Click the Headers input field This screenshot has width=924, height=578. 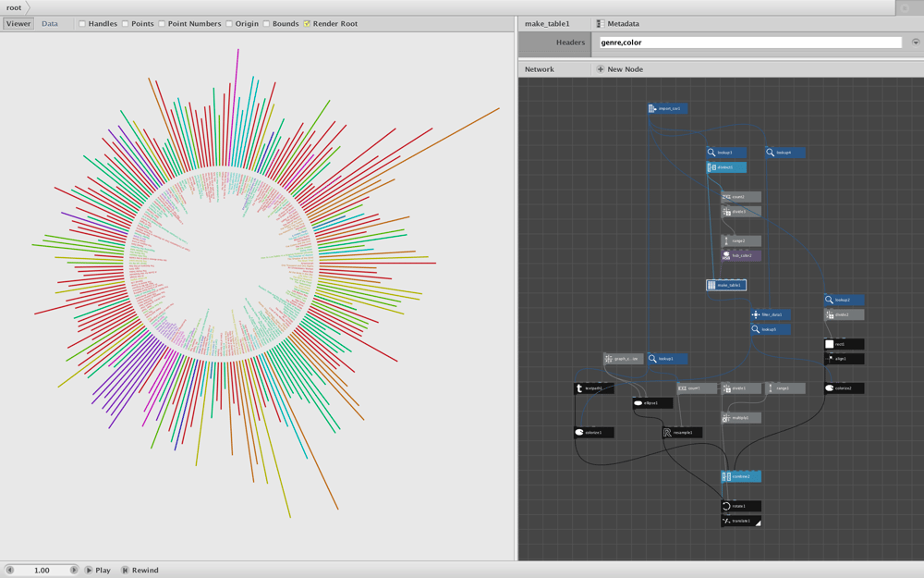pos(750,43)
